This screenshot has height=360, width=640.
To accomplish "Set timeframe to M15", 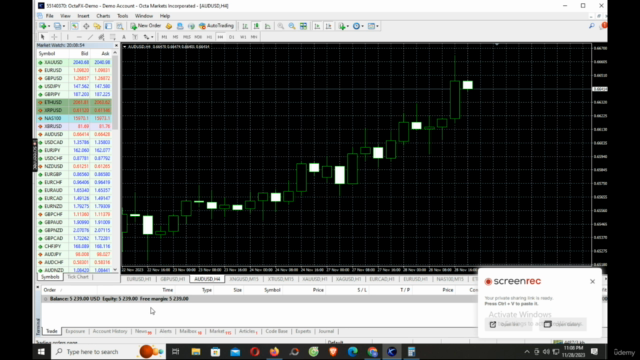I will click(187, 37).
